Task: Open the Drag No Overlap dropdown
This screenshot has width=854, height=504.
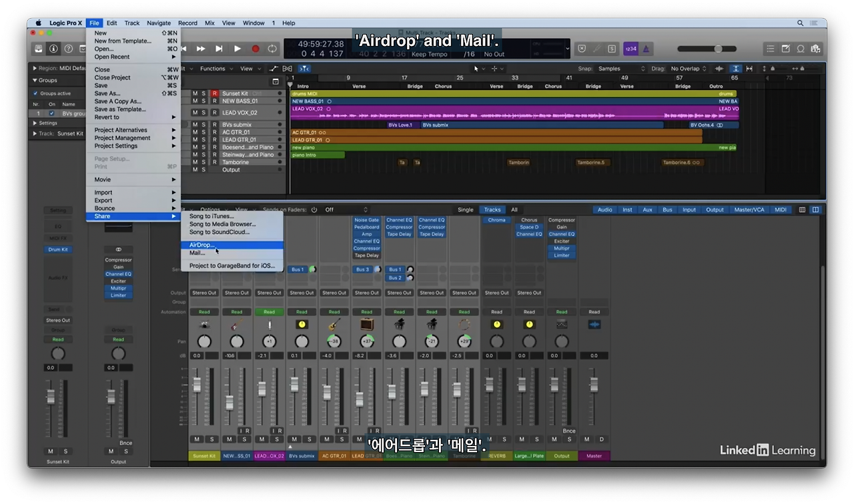Action: click(x=689, y=69)
